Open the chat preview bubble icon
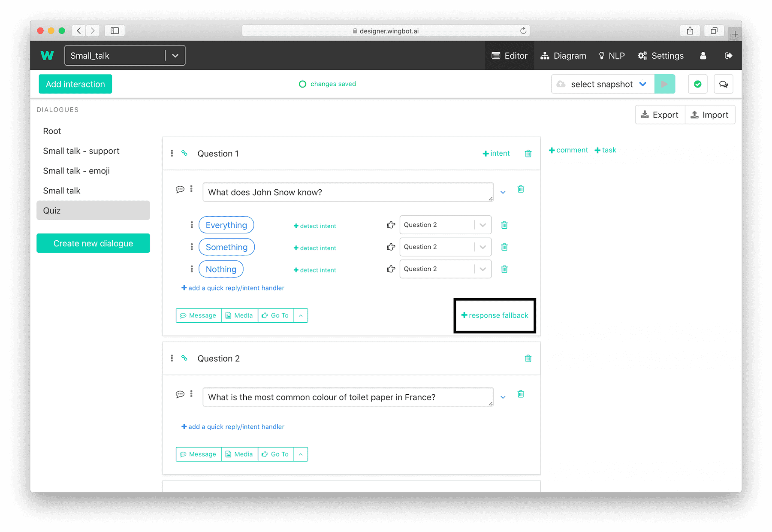The width and height of the screenshot is (772, 532). [723, 84]
